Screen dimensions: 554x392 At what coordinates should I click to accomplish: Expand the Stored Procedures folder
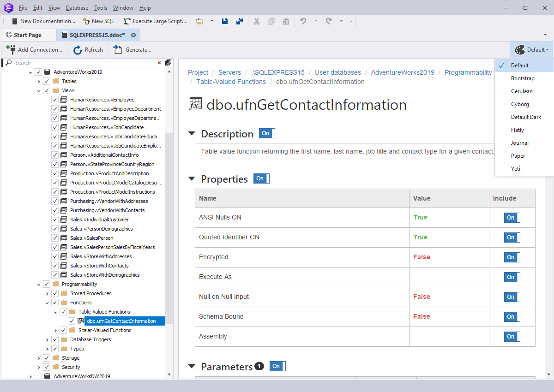pos(47,293)
